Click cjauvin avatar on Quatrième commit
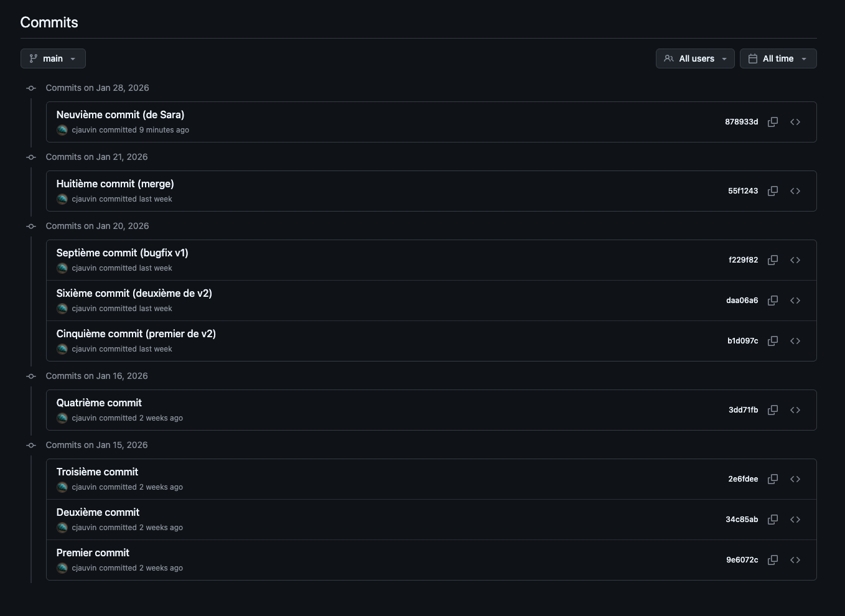 point(62,418)
